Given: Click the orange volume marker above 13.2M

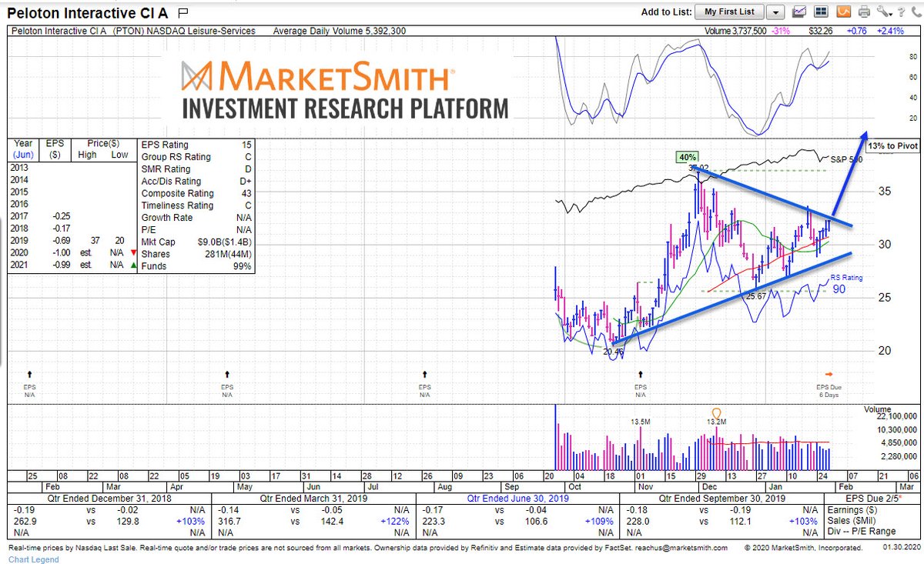Looking at the screenshot, I should point(715,412).
